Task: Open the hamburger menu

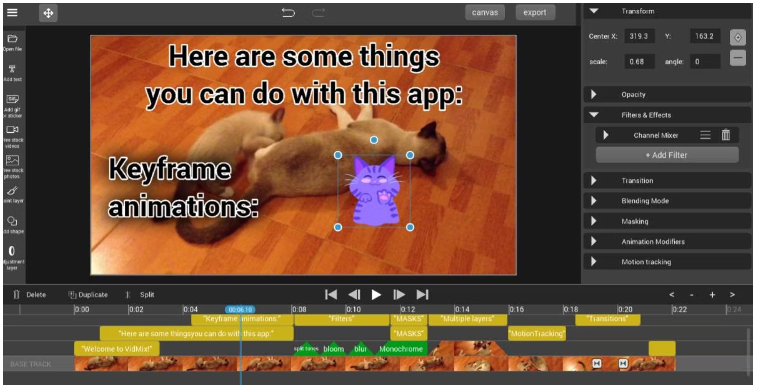Action: click(12, 13)
